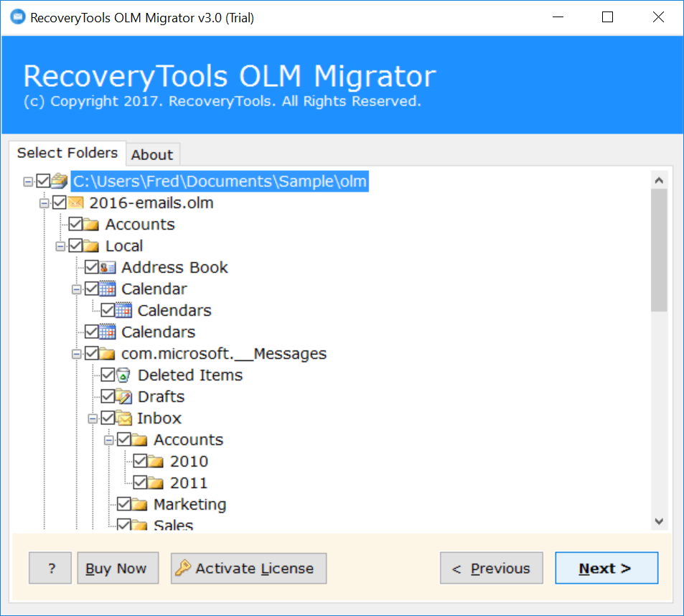Select the highlighted C:\Users\Fred\Documents\Sample\olm row

(220, 181)
